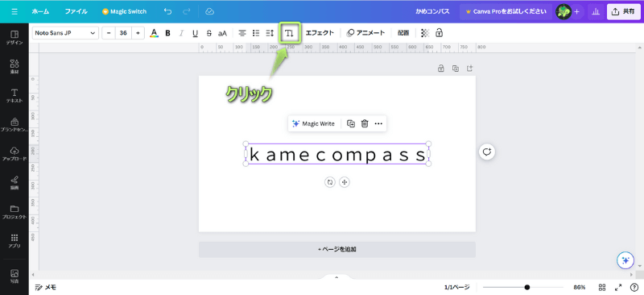Click ページを追加 to add a page
The image size is (644, 295).
coord(337,249)
